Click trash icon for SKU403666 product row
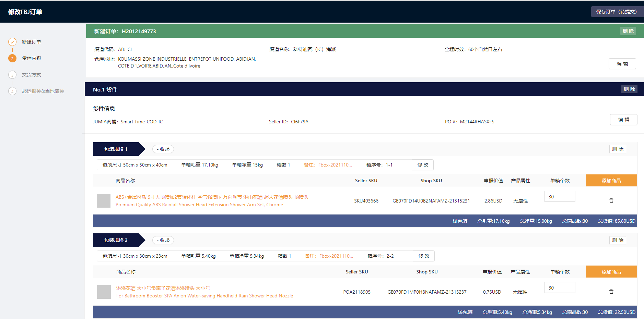The height and width of the screenshot is (319, 644). [611, 200]
